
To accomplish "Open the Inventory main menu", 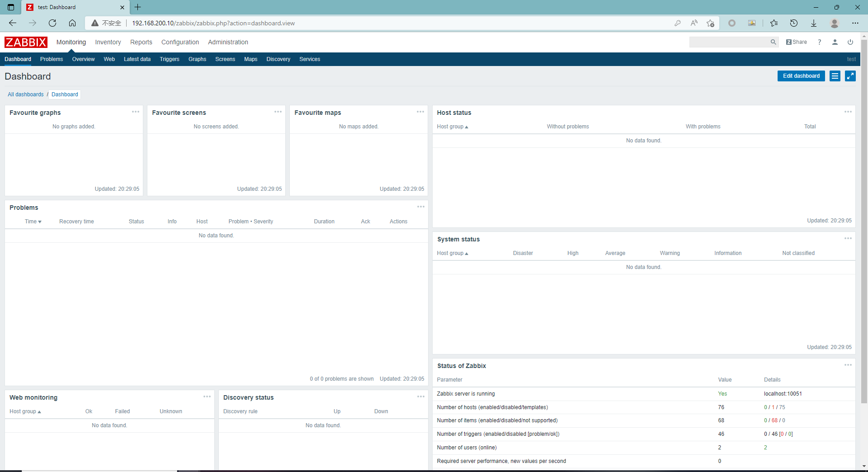I will click(x=108, y=42).
